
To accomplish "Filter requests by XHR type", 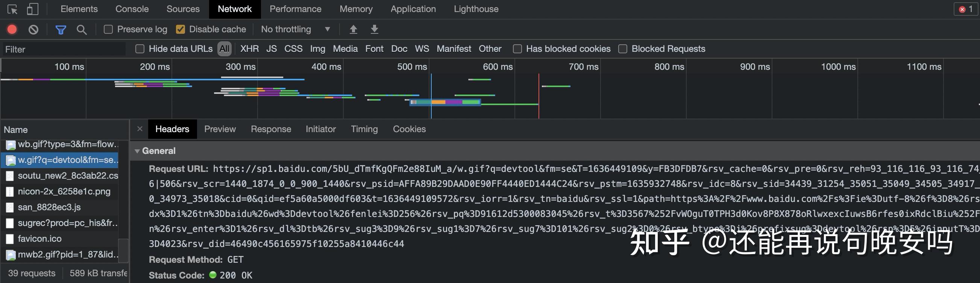I will point(249,49).
